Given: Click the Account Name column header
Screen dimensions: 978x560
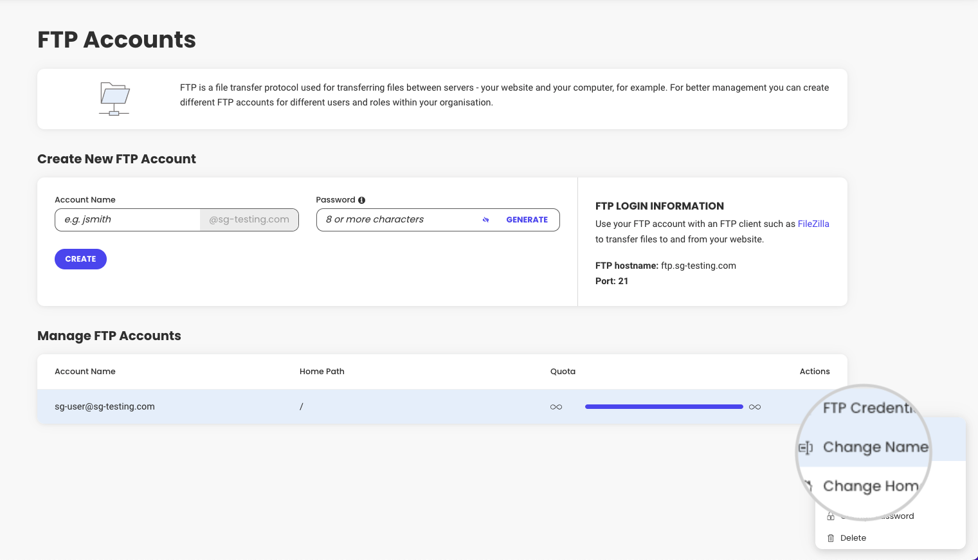Looking at the screenshot, I should [x=85, y=372].
